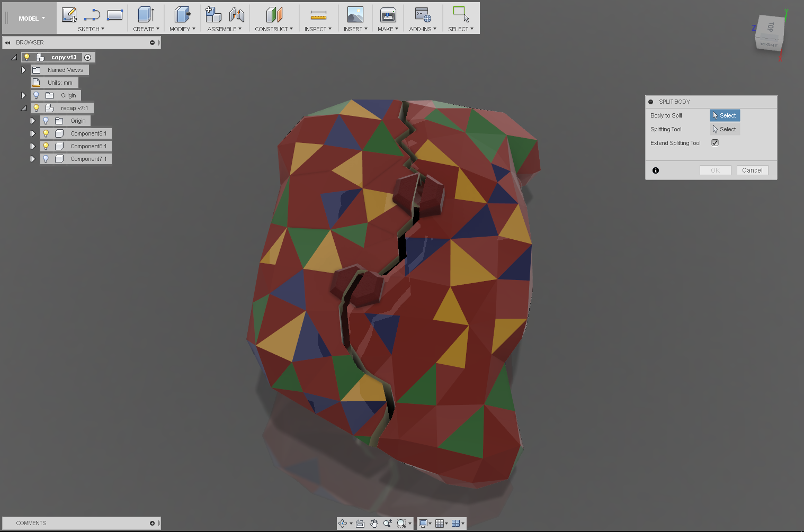Click ViewCube RIGHT face
The height and width of the screenshot is (532, 804).
tap(769, 45)
